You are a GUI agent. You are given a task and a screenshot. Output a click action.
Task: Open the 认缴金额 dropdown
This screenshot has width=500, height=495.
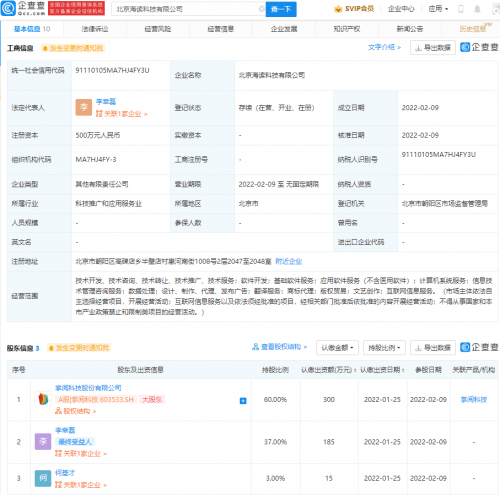tap(337, 348)
